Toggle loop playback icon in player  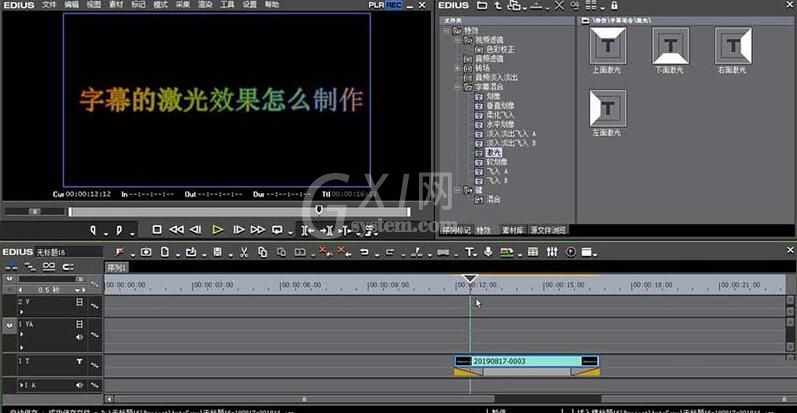point(277,230)
